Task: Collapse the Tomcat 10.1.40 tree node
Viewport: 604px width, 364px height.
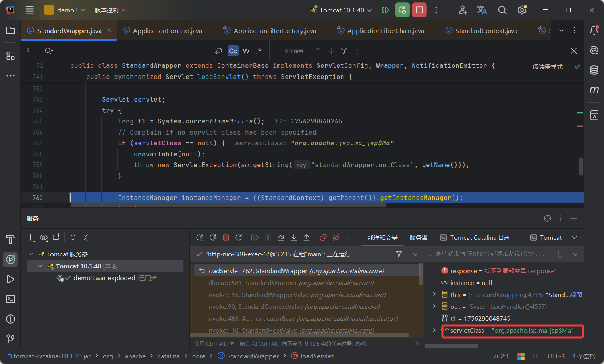Action: [40, 266]
